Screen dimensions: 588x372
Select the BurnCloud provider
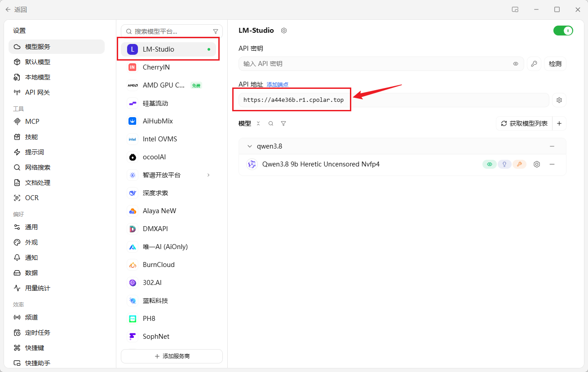[168, 265]
